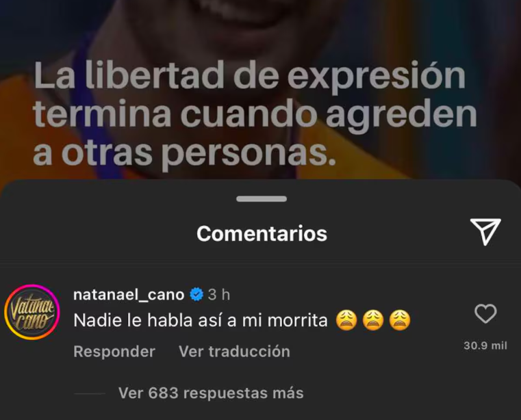Viewport: 521px width, 420px height.
Task: Click the 30.9 mil likes count
Action: [485, 345]
